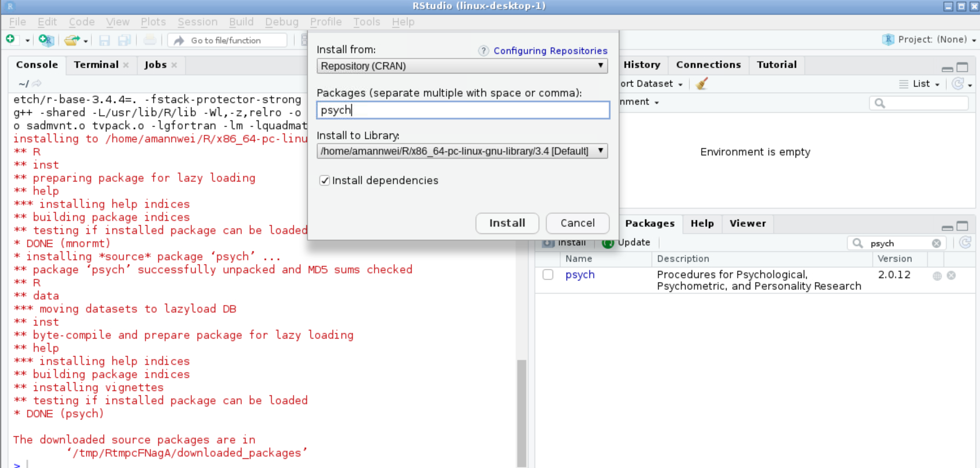The image size is (980, 468).
Task: Cancel the Install Packages dialog
Action: 578,223
